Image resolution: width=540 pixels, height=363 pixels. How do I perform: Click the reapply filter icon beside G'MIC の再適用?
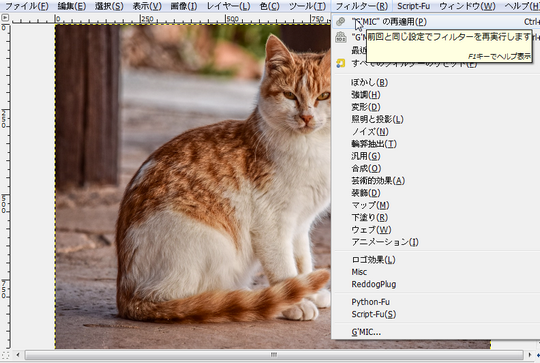click(341, 22)
